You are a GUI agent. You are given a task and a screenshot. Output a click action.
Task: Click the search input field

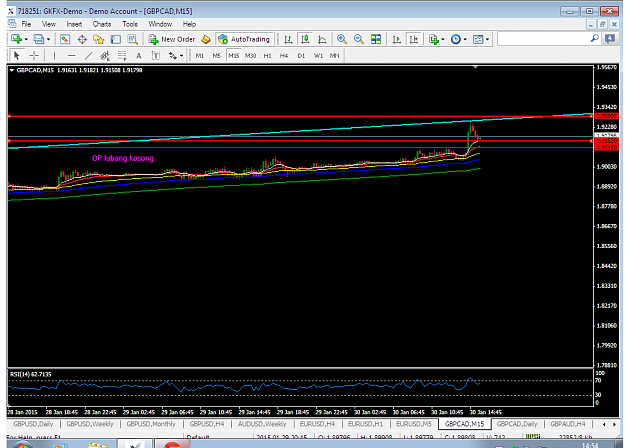[543, 39]
